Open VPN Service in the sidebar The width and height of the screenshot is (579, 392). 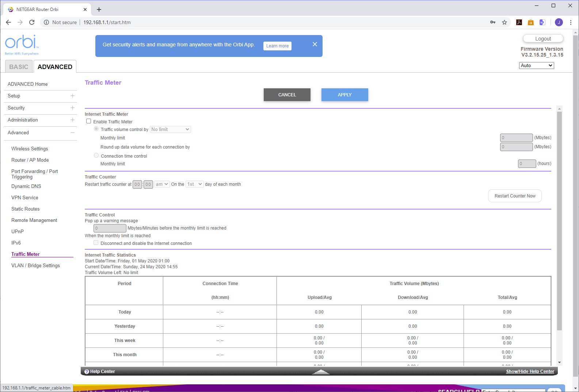[25, 197]
